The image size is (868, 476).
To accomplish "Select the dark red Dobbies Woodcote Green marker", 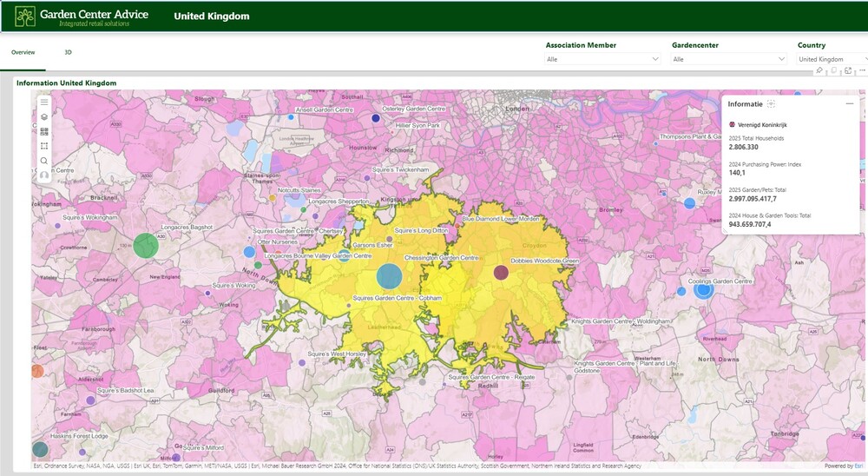I will (x=501, y=272).
